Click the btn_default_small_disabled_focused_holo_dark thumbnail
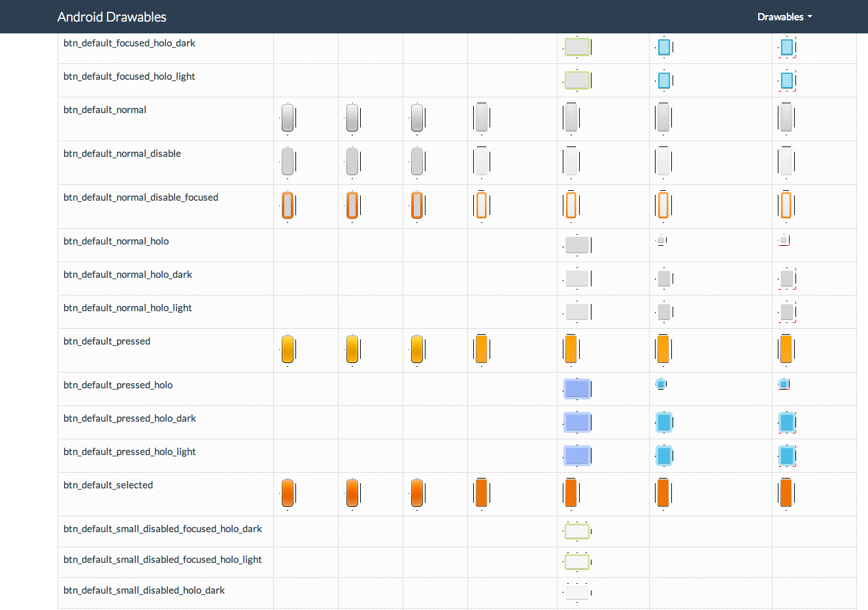 (577, 531)
